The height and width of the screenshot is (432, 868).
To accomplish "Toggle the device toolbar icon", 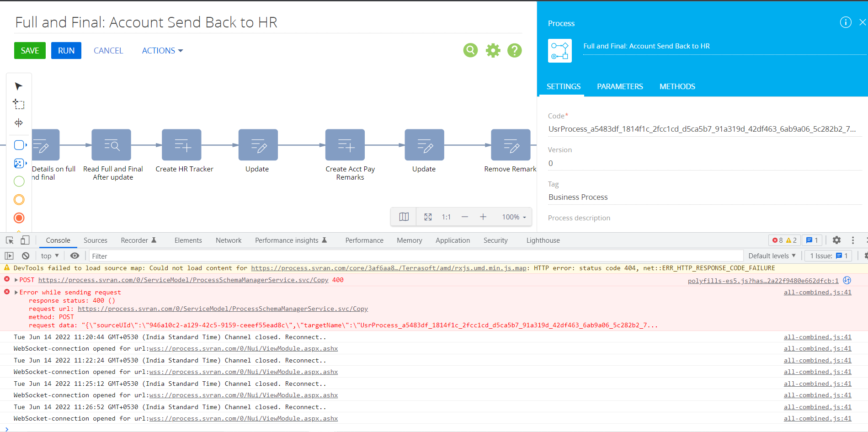I will coord(25,240).
